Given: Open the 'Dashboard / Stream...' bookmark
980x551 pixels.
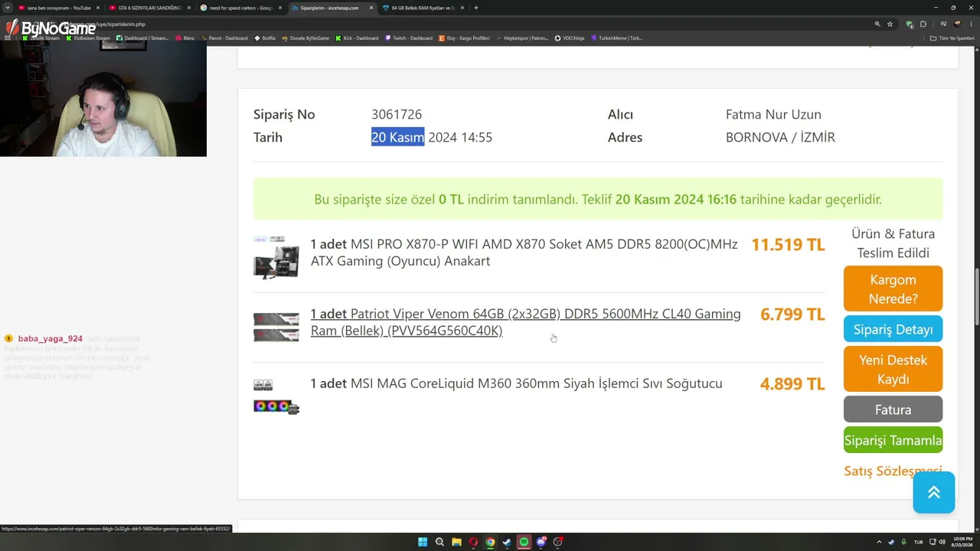Looking at the screenshot, I should [x=142, y=38].
